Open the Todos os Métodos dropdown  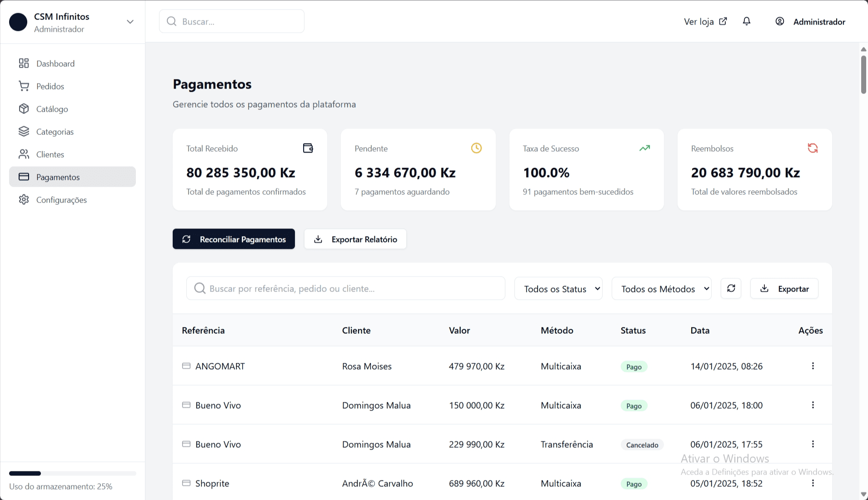(661, 288)
